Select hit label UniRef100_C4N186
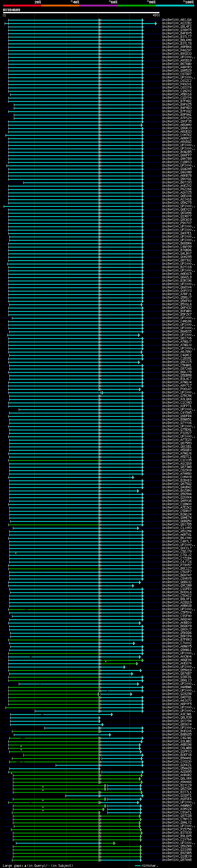This screenshot has height=868, width=197. point(177,321)
